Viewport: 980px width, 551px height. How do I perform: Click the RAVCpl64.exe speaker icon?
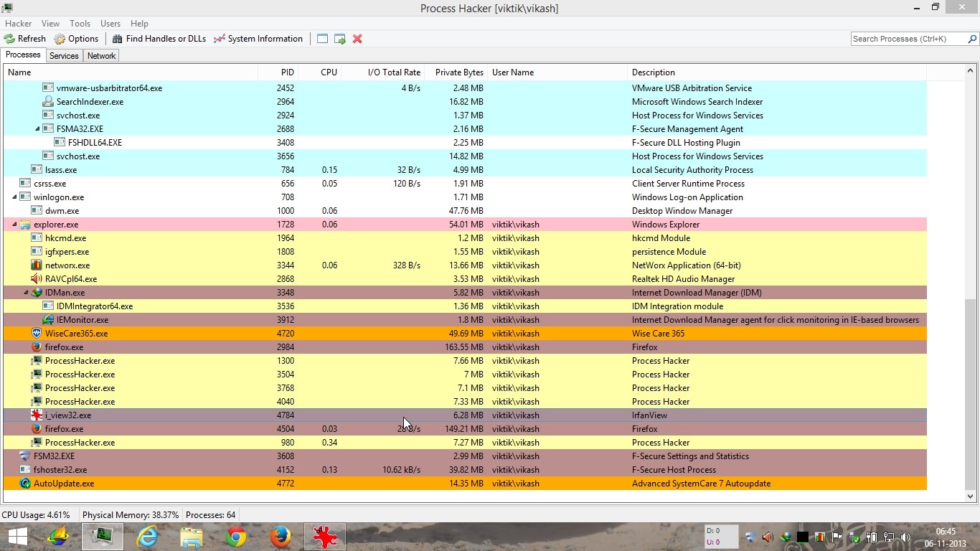pyautogui.click(x=37, y=279)
